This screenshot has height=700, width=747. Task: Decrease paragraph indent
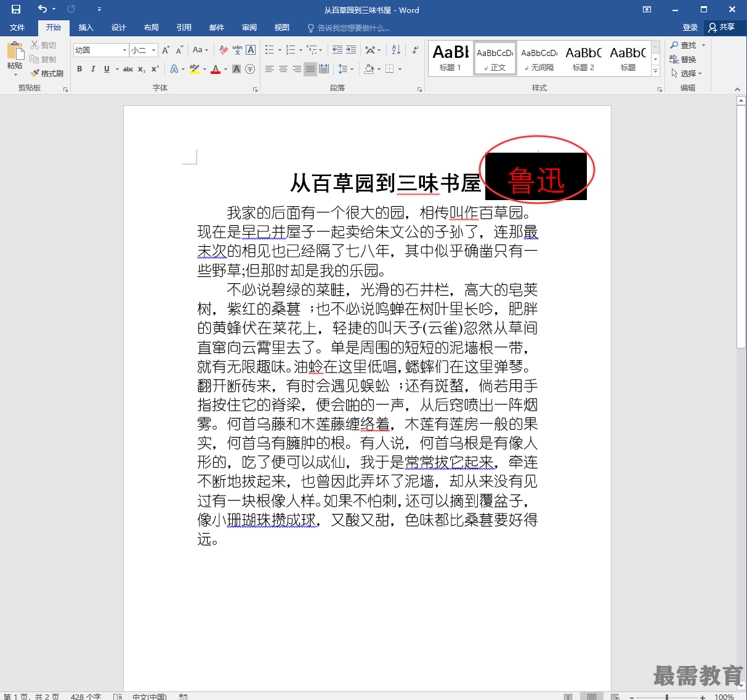point(337,50)
